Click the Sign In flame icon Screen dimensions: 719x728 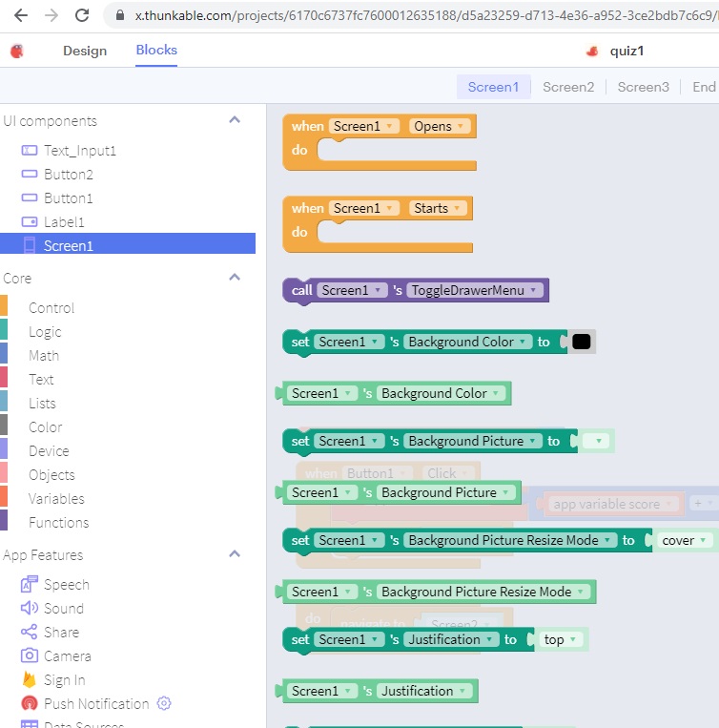pyautogui.click(x=29, y=680)
